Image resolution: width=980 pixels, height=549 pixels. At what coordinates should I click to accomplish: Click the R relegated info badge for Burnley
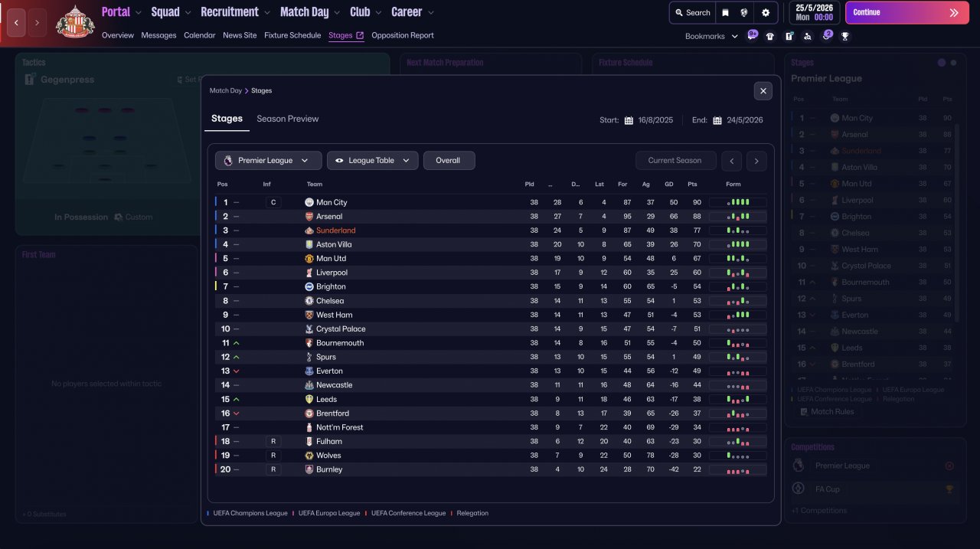(x=273, y=469)
